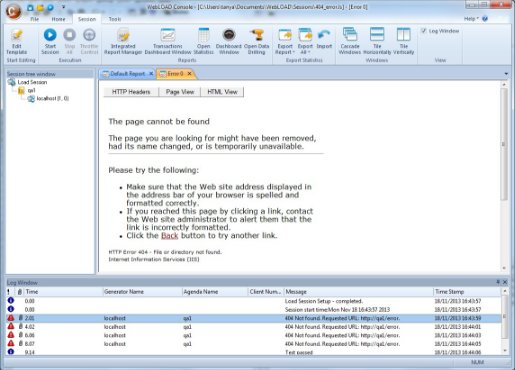Show the HTTP Headers view

pos(131,92)
